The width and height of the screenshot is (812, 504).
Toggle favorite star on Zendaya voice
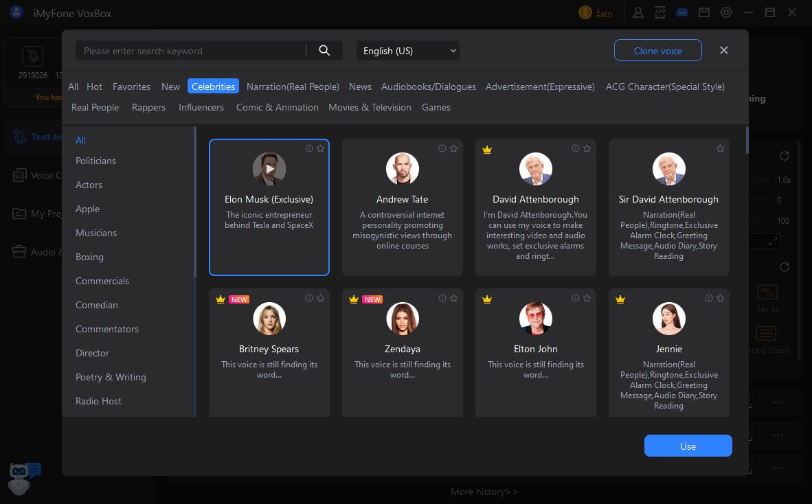click(453, 298)
